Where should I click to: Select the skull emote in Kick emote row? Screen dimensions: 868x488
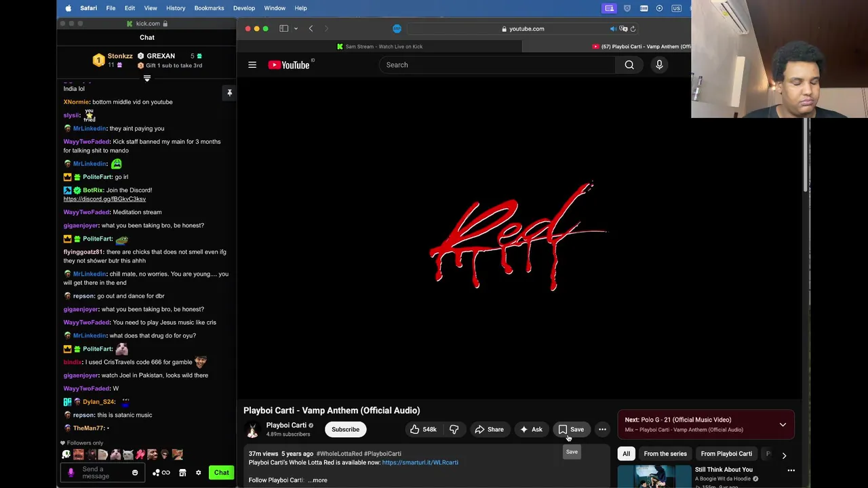[x=66, y=455]
